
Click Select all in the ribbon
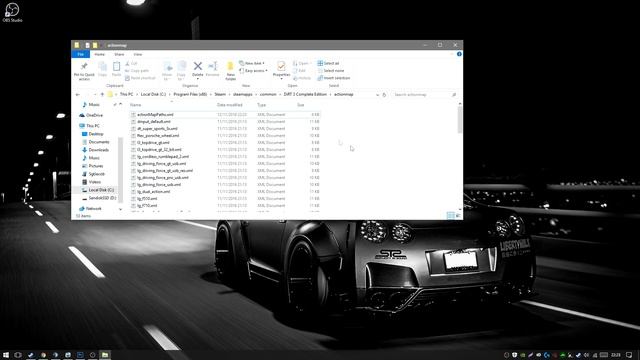(328, 63)
